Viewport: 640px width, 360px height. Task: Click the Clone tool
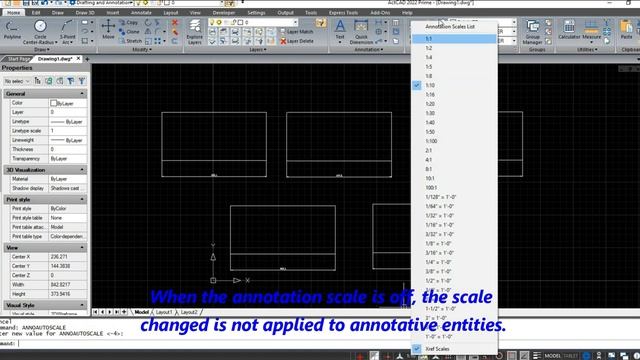pyautogui.click(x=129, y=31)
